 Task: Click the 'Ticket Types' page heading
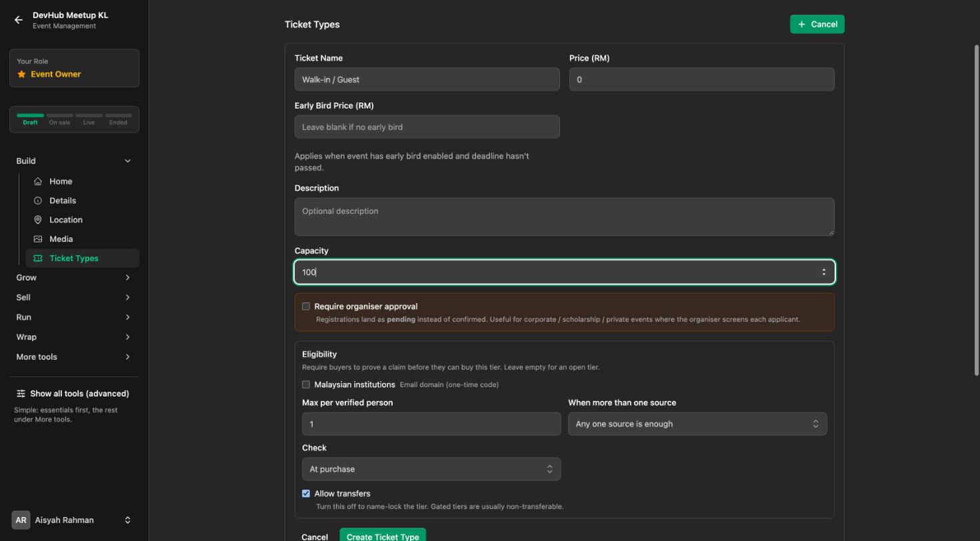tap(312, 25)
